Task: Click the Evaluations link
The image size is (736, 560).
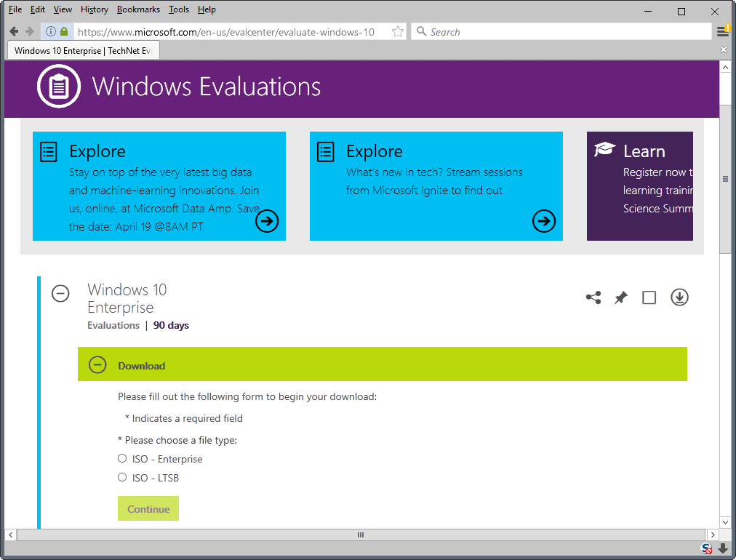Action: (113, 325)
